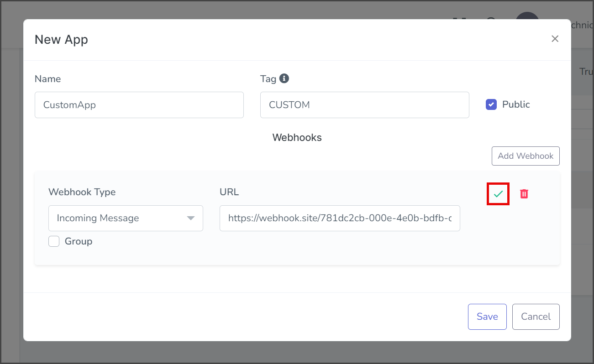
Task: Cancel the New App dialog
Action: pyautogui.click(x=536, y=317)
